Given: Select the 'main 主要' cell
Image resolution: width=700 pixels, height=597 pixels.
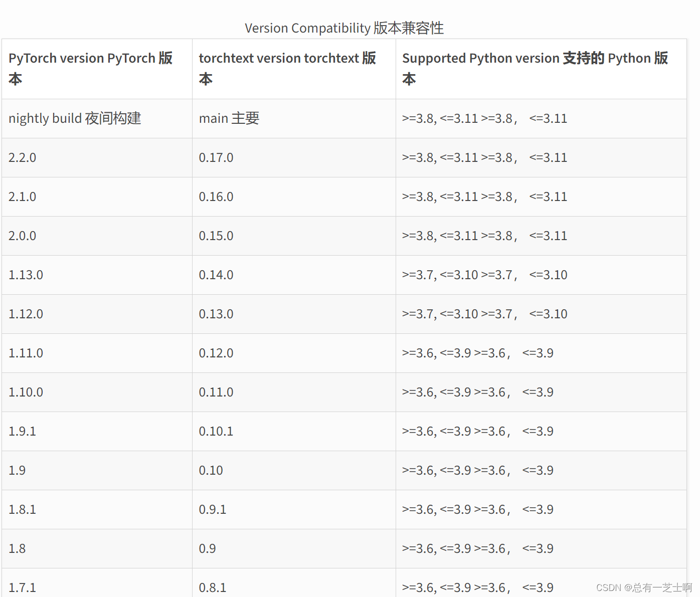Looking at the screenshot, I should point(294,119).
